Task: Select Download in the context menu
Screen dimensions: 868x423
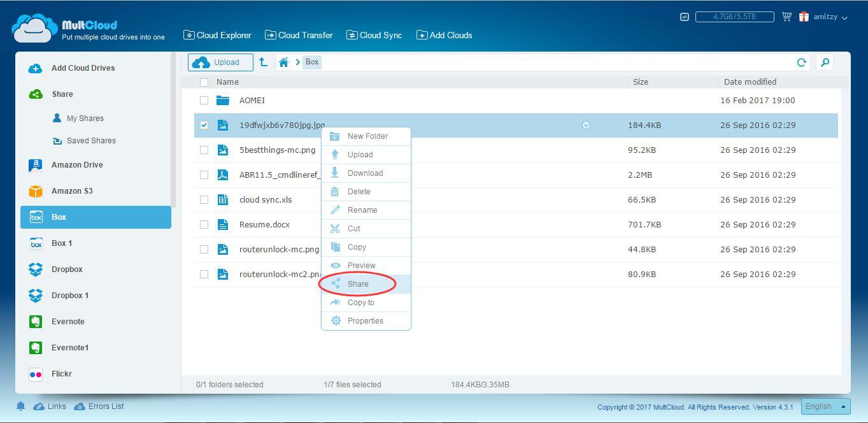Action: (365, 173)
